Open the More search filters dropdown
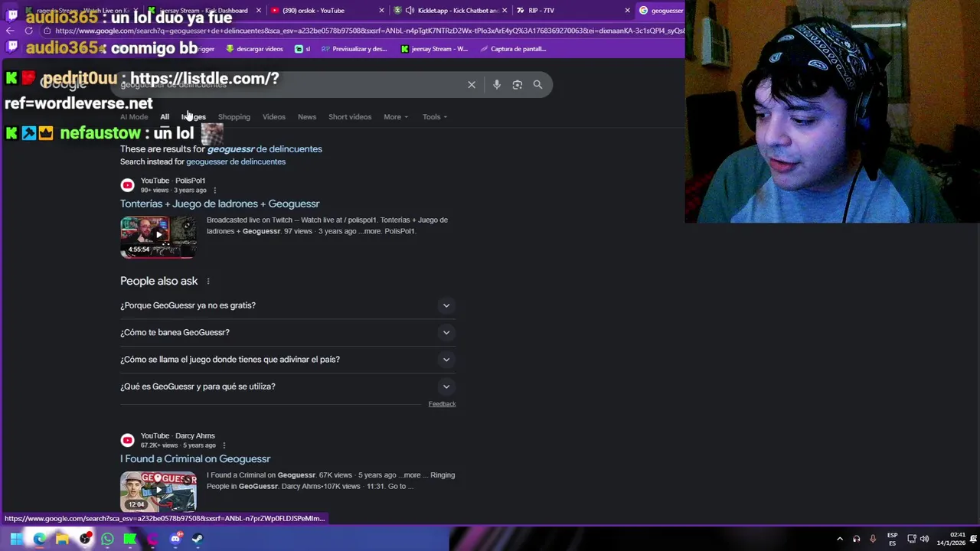This screenshot has height=551, width=980. coord(396,117)
